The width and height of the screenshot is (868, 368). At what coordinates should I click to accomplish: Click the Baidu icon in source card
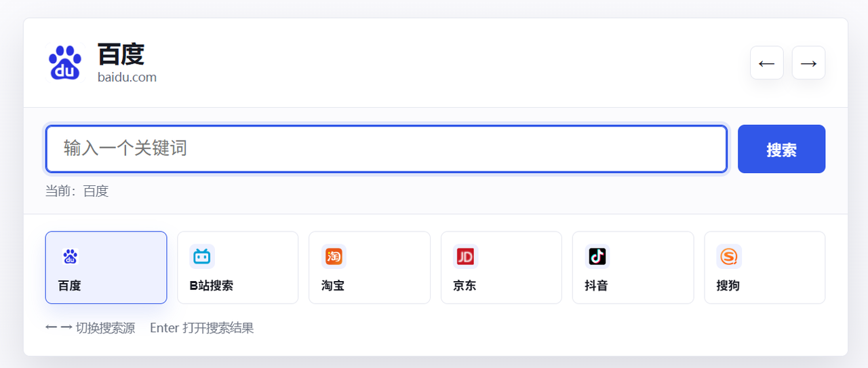[71, 257]
